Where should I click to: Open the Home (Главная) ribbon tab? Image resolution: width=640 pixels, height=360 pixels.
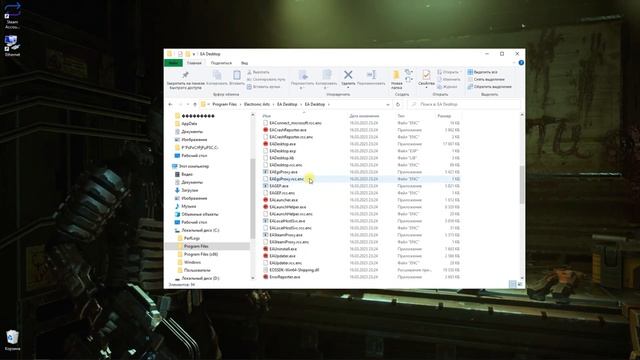[194, 63]
